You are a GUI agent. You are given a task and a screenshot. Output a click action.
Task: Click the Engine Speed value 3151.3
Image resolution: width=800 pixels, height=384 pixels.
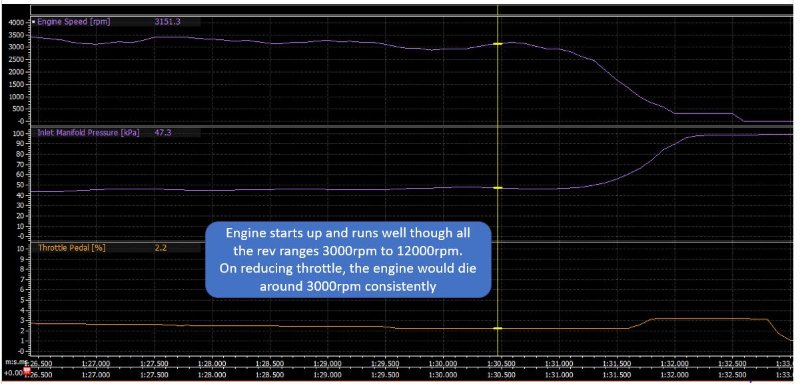[x=166, y=21]
